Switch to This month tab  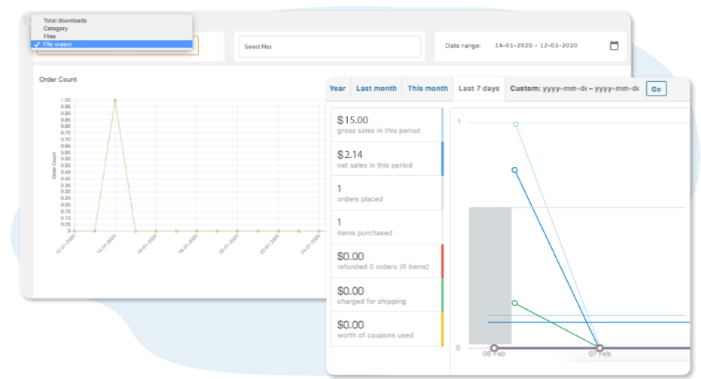point(428,88)
